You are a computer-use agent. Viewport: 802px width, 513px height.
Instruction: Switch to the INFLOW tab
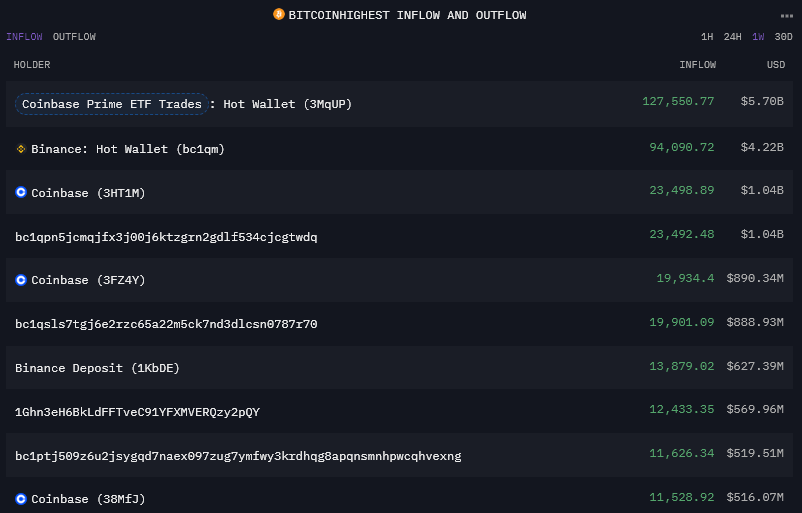pos(25,37)
